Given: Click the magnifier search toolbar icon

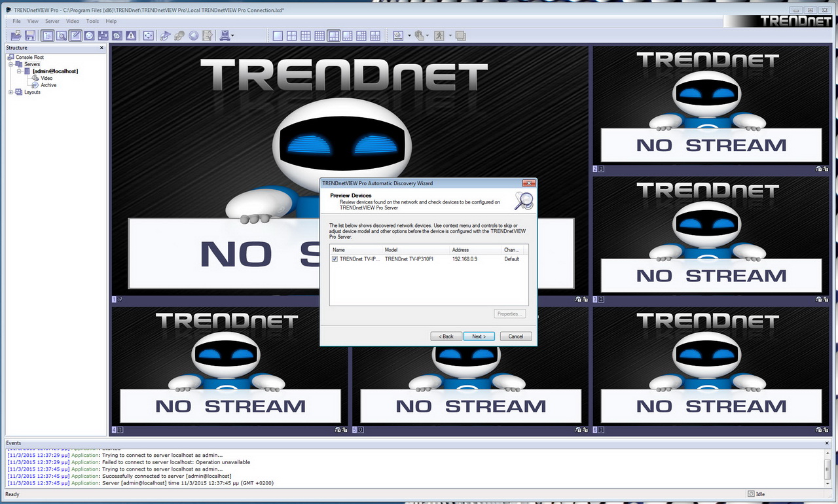Looking at the screenshot, I should tap(61, 35).
